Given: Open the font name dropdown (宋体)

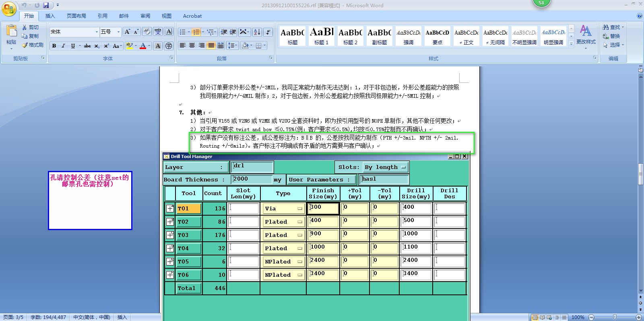Looking at the screenshot, I should click(97, 32).
